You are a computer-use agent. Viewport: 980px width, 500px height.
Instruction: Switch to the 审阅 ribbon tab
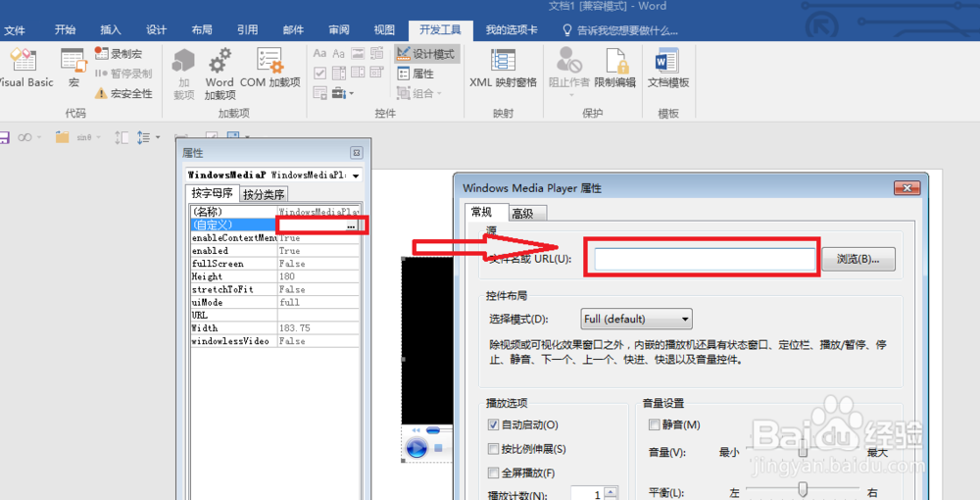click(339, 30)
